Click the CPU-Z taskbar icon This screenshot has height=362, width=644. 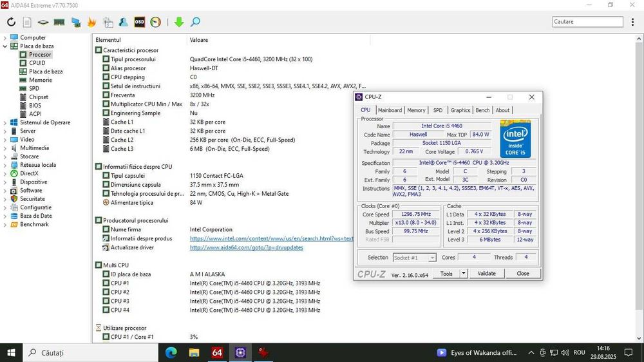240,352
